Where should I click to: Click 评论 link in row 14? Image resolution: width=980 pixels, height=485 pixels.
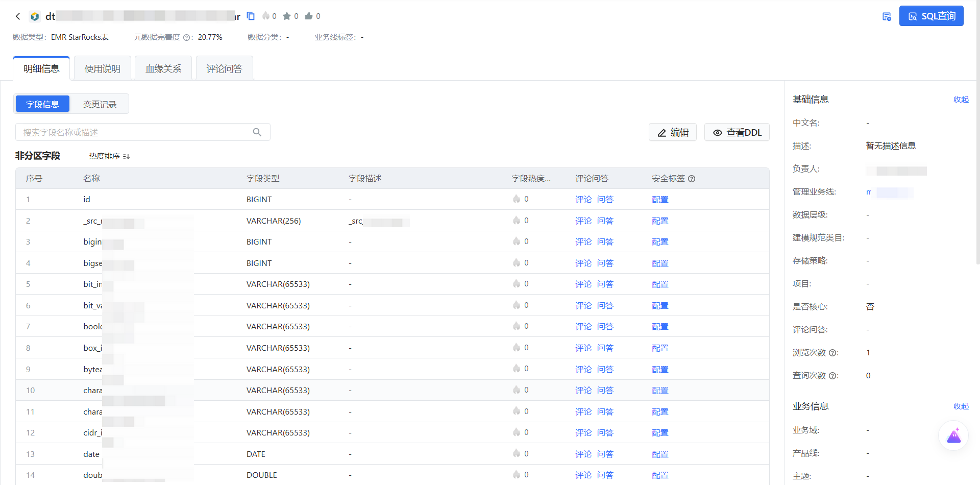click(583, 475)
